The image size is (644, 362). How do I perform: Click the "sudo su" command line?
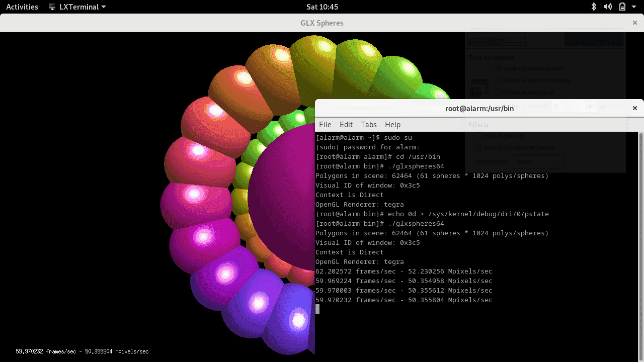(x=364, y=137)
